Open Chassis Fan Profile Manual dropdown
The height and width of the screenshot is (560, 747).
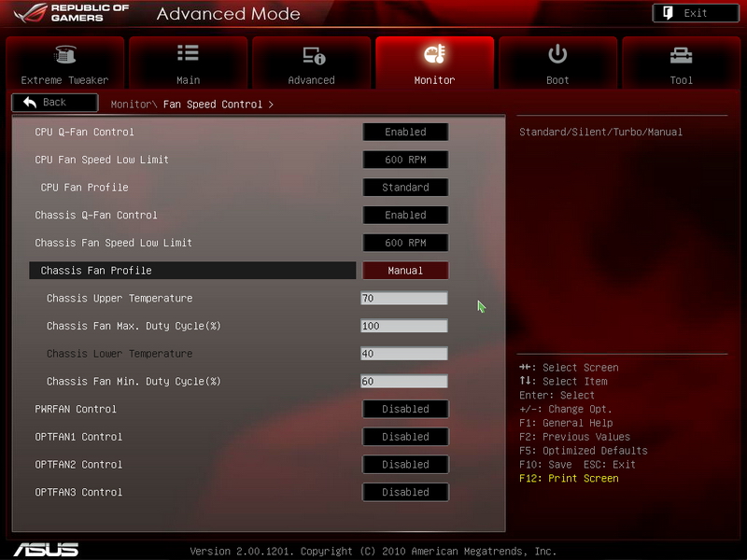point(405,271)
